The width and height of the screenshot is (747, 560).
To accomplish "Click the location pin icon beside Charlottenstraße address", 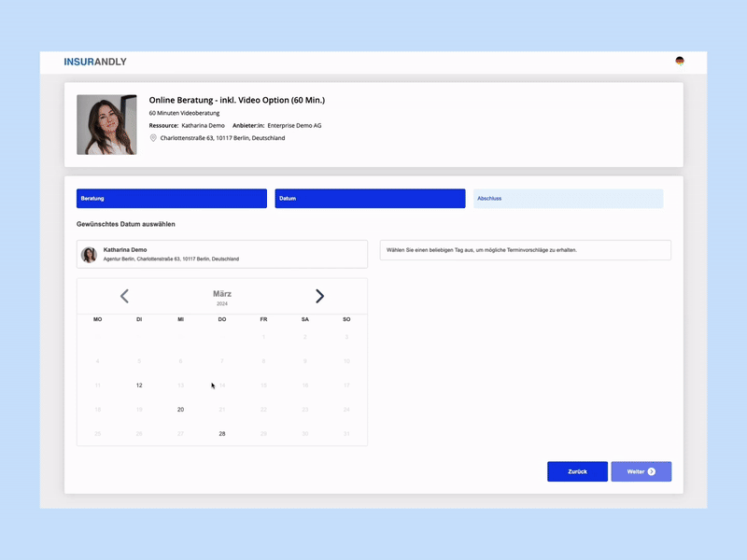I will tap(152, 137).
